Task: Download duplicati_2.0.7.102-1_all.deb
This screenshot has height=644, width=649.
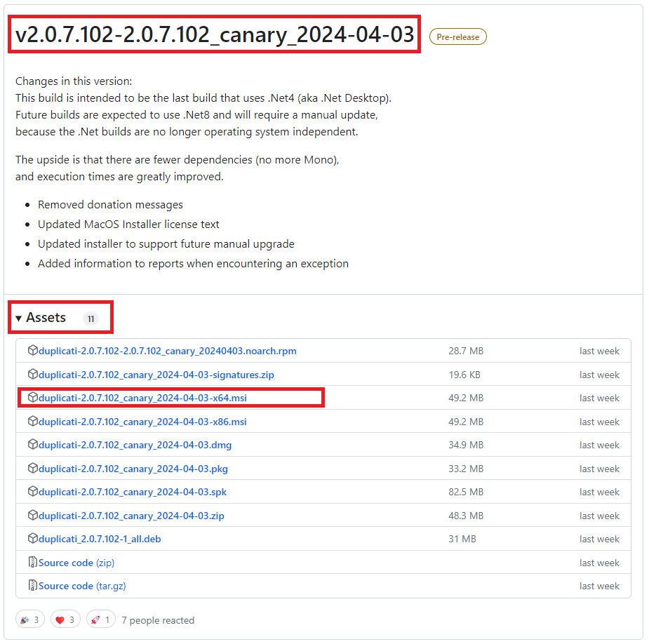Action: click(x=100, y=539)
